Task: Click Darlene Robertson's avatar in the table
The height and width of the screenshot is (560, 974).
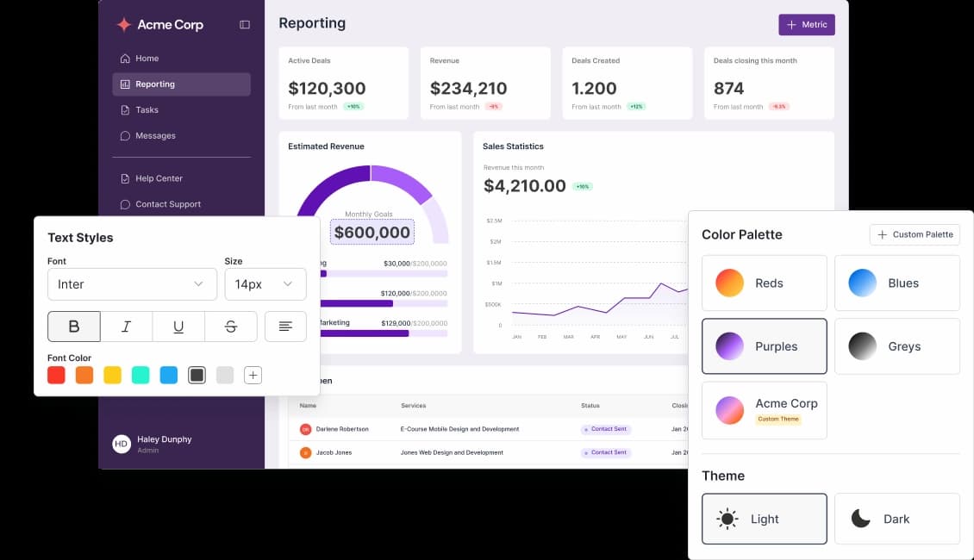Action: (x=306, y=429)
